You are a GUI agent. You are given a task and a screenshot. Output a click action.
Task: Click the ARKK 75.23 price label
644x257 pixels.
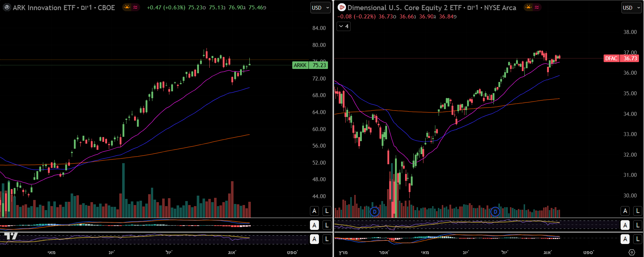pyautogui.click(x=310, y=65)
